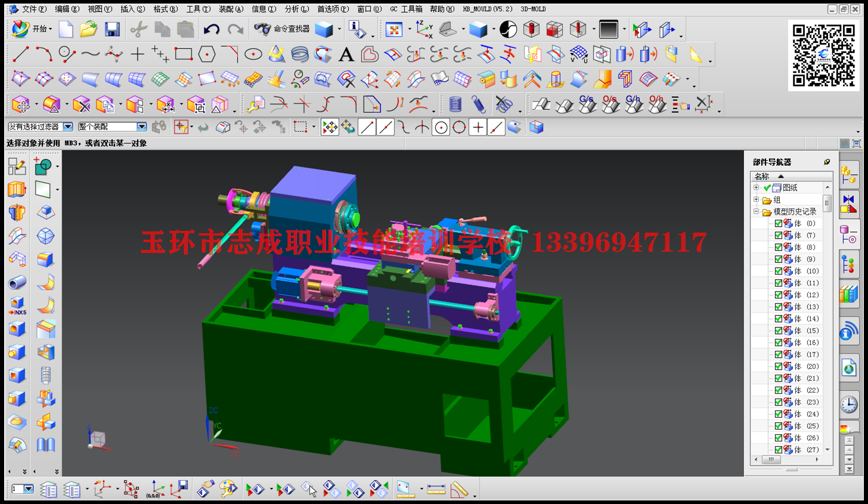Viewport: 868px width, 504px height.
Task: Click the Tube pipe icon in left toolbar
Action: 17,282
